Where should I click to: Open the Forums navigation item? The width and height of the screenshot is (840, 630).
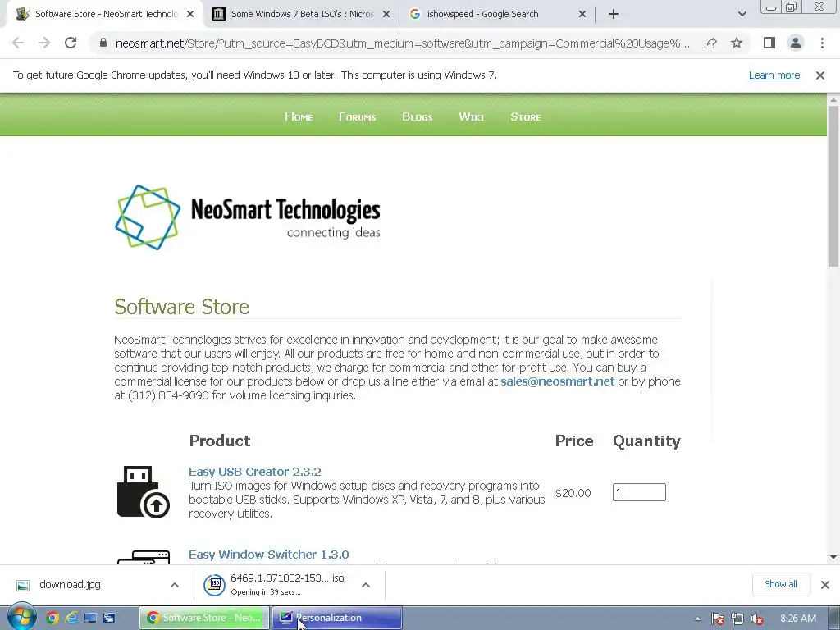[358, 116]
